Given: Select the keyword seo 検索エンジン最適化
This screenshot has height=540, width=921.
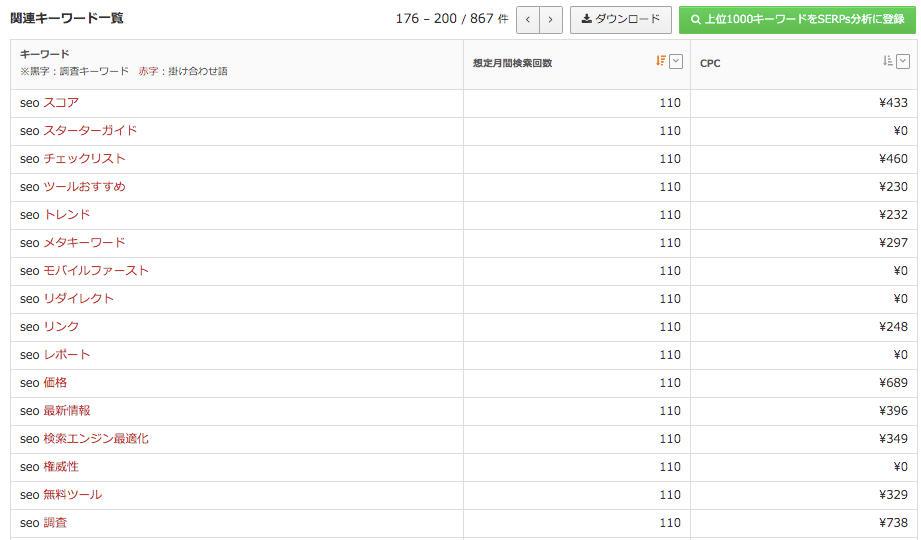Looking at the screenshot, I should coord(85,439).
